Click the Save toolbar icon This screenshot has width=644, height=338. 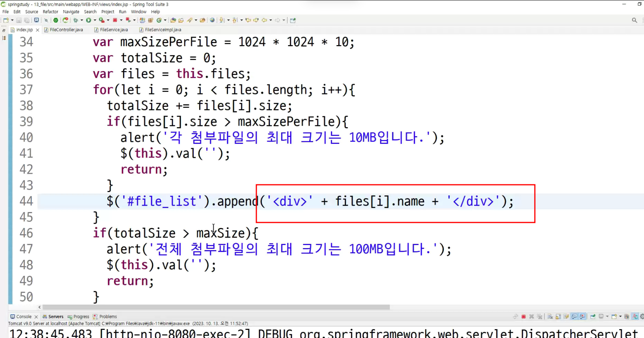click(x=19, y=20)
